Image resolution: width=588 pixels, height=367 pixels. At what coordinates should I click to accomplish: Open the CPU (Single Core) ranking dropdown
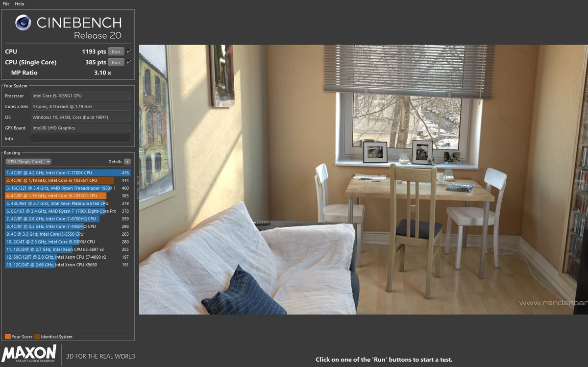point(28,162)
